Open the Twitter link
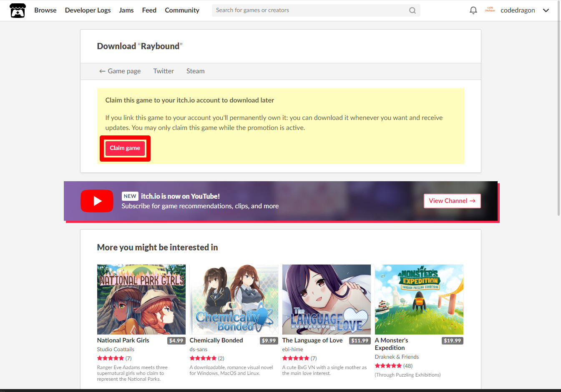561x392 pixels. pos(164,71)
